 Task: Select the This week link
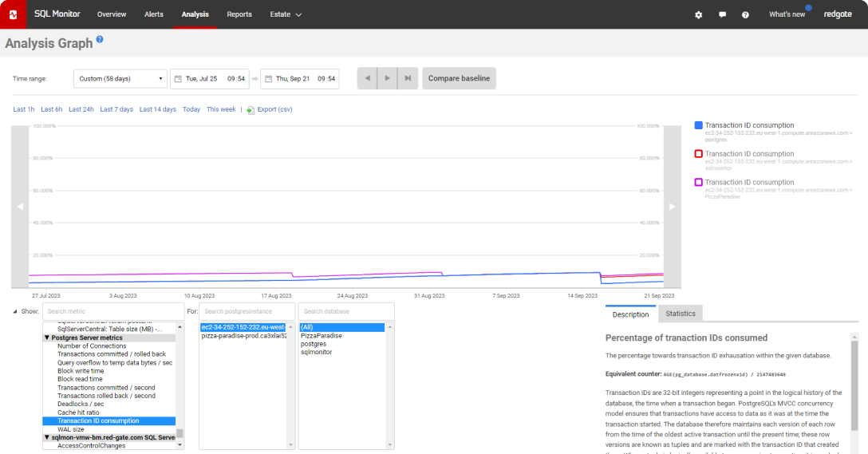(221, 109)
